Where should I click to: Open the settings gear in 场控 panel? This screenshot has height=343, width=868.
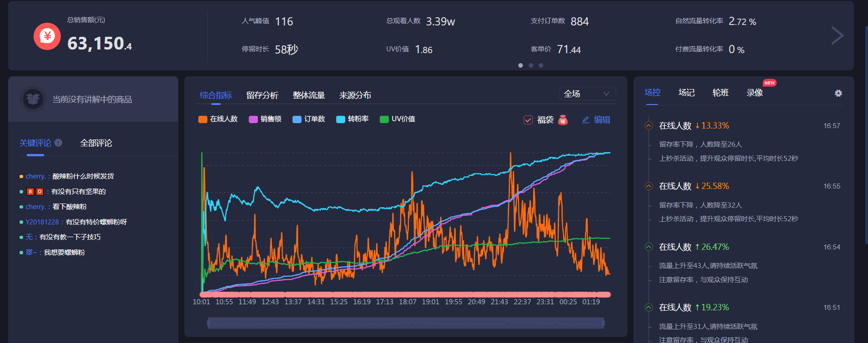838,93
